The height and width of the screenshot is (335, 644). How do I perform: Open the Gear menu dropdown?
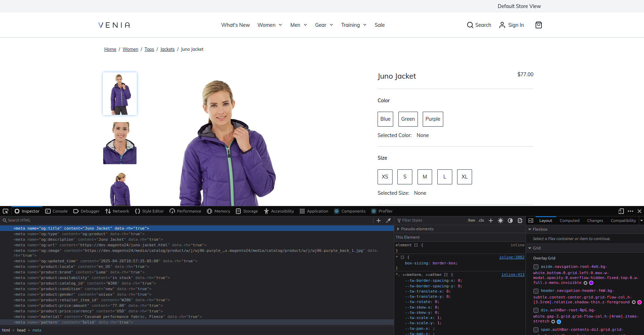(324, 25)
